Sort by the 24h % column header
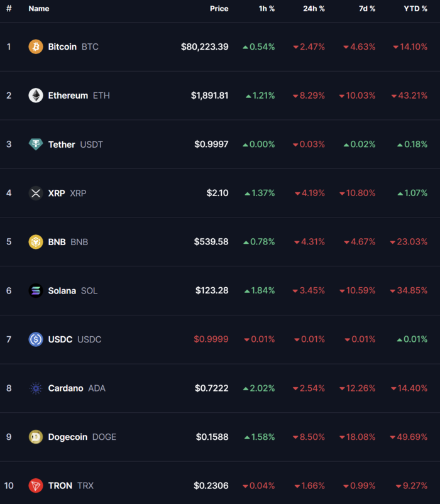This screenshot has height=504, width=440. click(314, 9)
